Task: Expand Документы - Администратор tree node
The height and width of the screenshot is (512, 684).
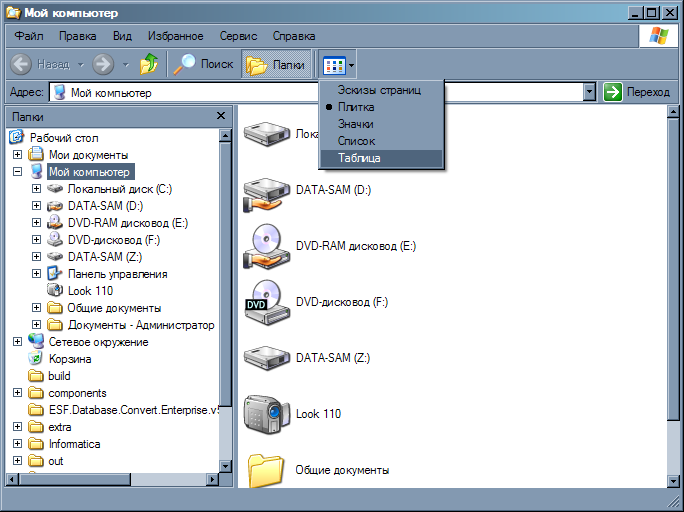Action: pos(37,325)
